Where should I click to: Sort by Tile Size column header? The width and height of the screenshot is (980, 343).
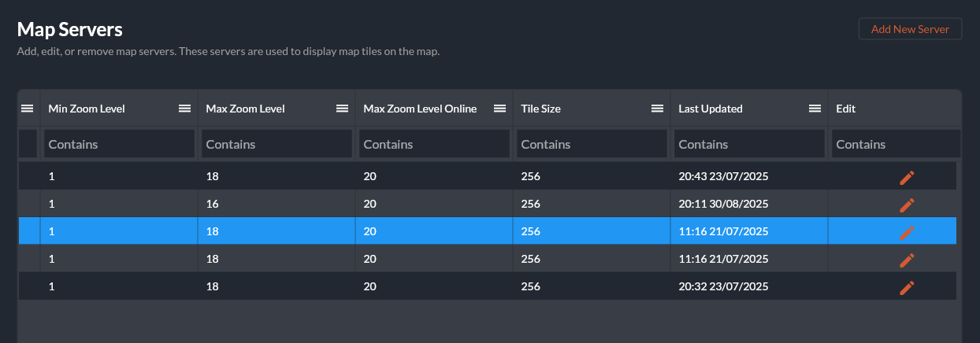point(541,109)
